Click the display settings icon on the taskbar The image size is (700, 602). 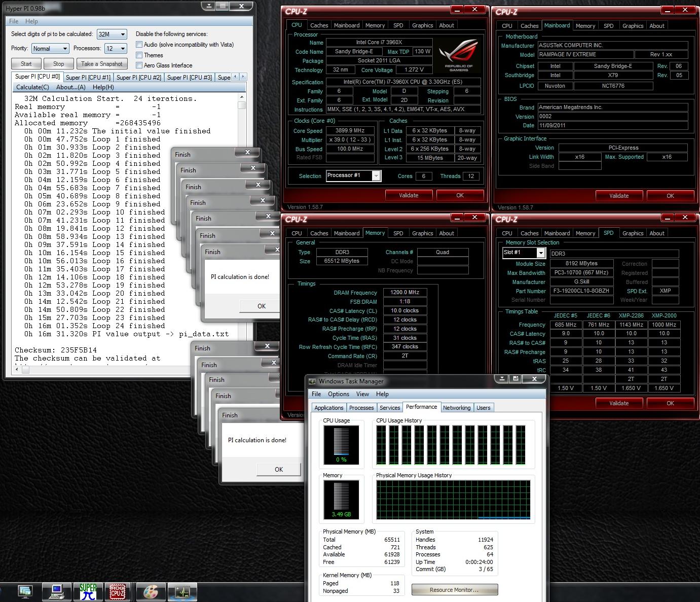coord(25,592)
